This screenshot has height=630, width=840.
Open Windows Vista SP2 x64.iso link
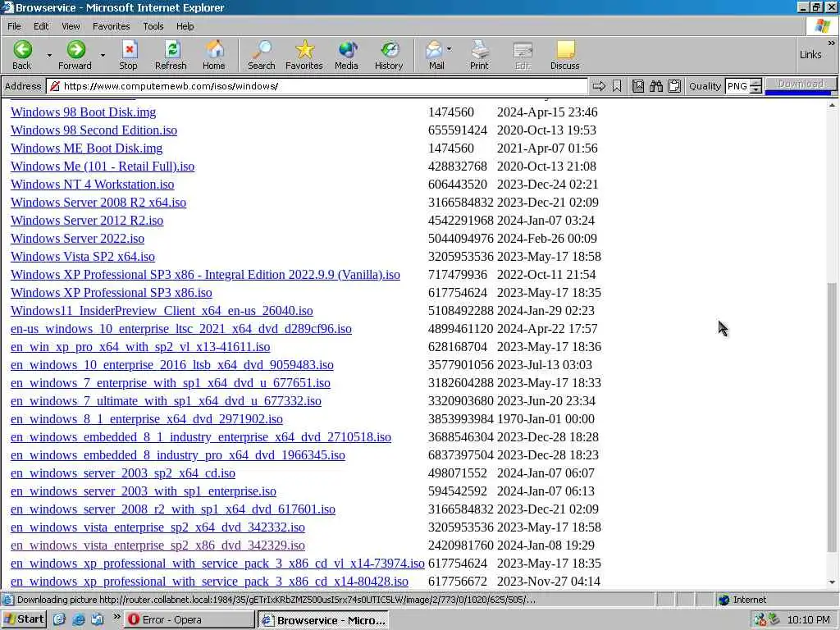point(83,257)
